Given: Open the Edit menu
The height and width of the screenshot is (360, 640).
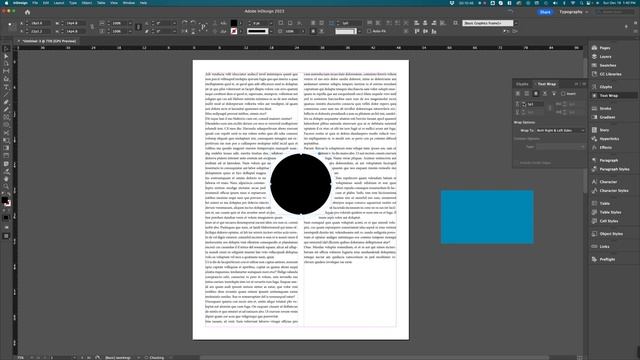Looking at the screenshot, I should tap(46, 3).
